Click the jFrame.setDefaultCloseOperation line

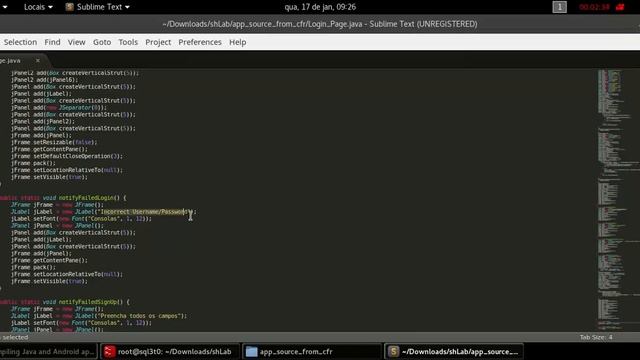click(x=67, y=156)
